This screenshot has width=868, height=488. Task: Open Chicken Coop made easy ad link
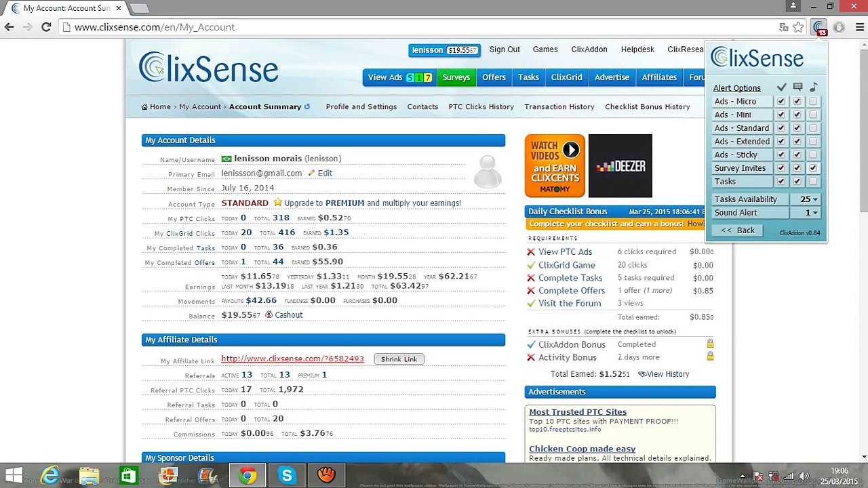(583, 449)
